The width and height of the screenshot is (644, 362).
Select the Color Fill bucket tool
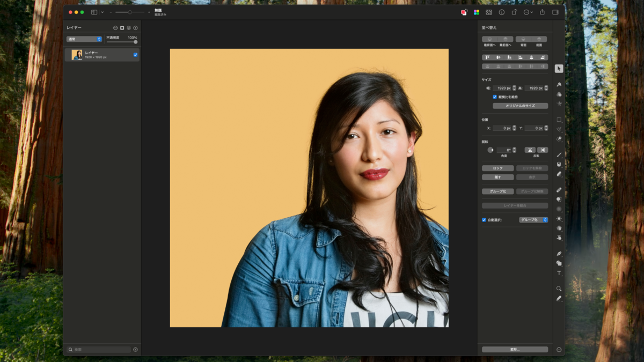(559, 164)
